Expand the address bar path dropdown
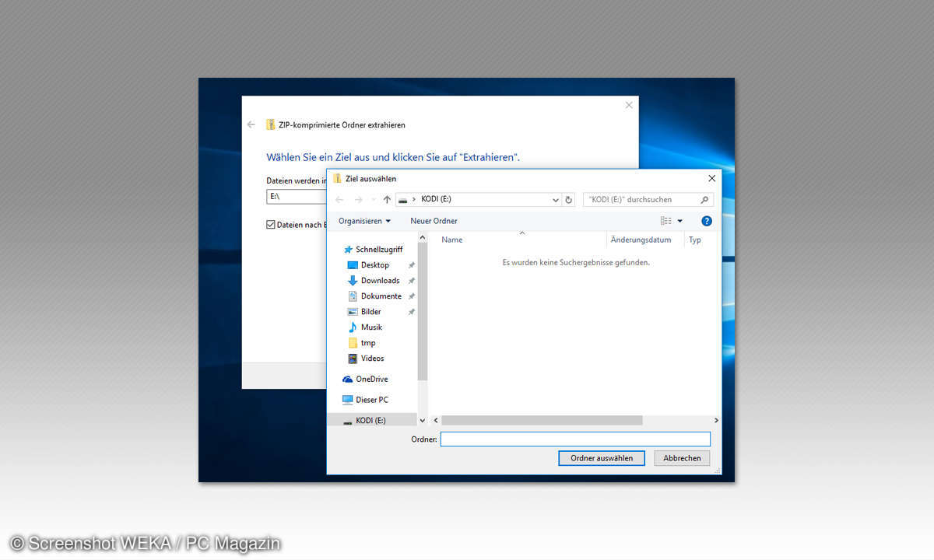Screen dimensions: 934x560 556,200
